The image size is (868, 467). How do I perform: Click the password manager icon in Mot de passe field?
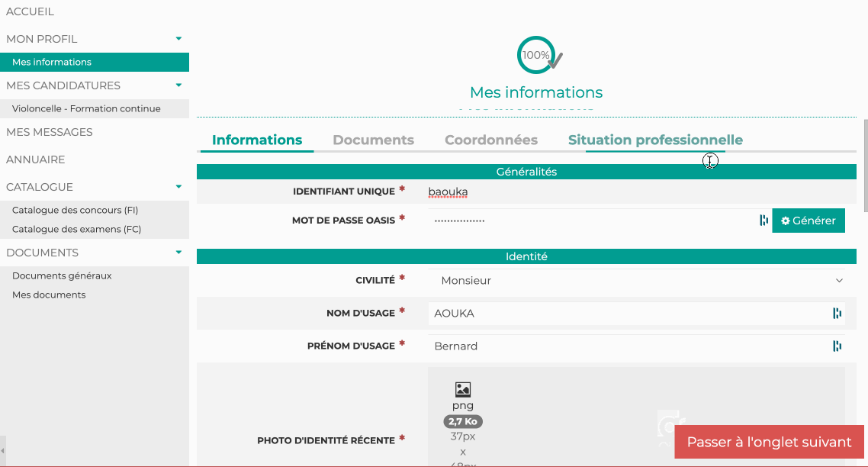click(x=764, y=221)
